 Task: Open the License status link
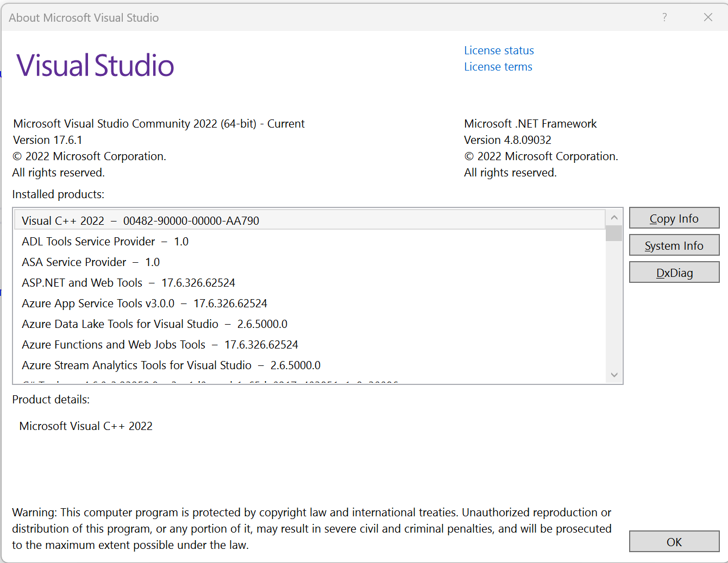[x=498, y=50]
